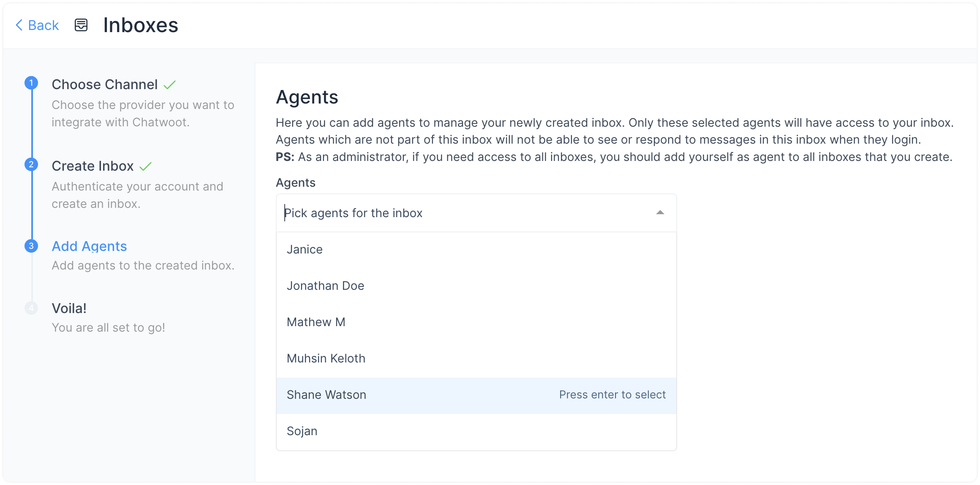Click the green checkmark beside Choose Channel
The image size is (980, 485).
tap(169, 84)
